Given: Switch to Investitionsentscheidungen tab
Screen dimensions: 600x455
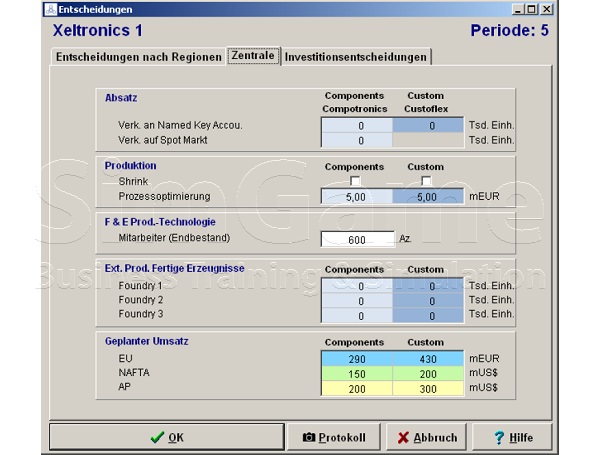Looking at the screenshot, I should (x=355, y=57).
